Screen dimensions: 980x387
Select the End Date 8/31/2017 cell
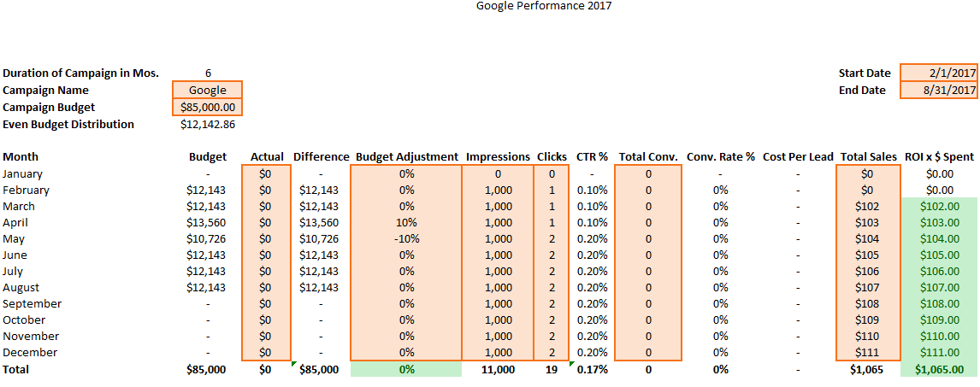click(x=939, y=90)
